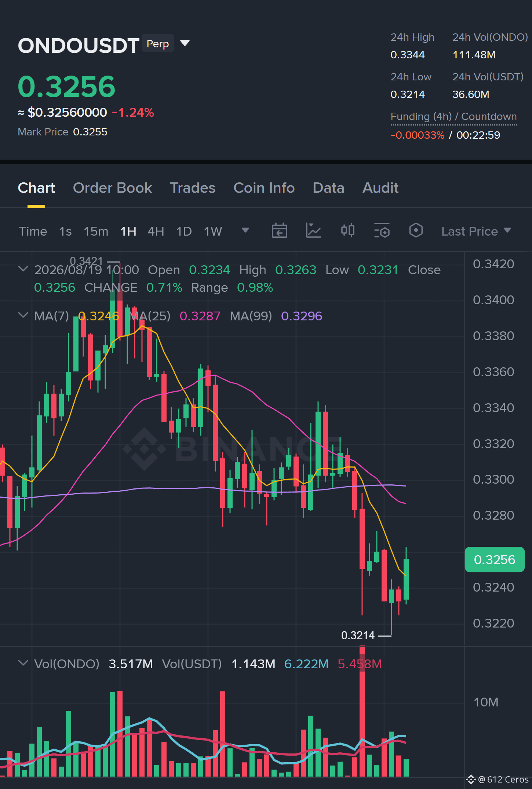
Task: Tap the 24h High 0.3344 value
Action: click(x=408, y=55)
